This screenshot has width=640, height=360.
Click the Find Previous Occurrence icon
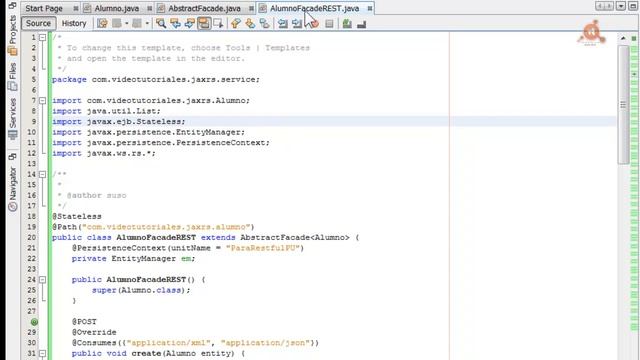(x=176, y=23)
